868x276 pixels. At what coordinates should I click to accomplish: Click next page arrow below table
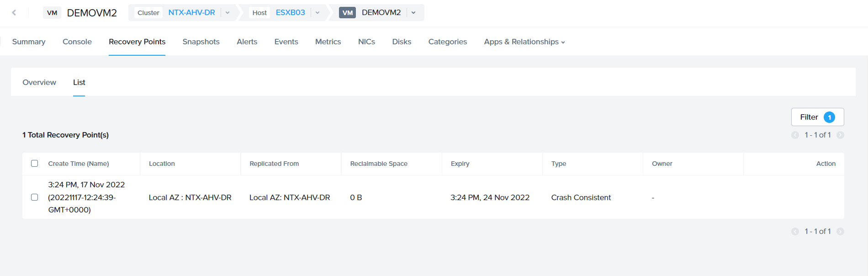click(x=840, y=232)
